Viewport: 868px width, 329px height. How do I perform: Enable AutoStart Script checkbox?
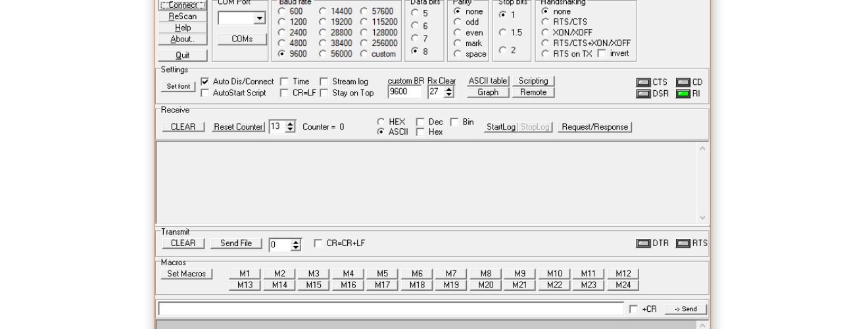pyautogui.click(x=205, y=93)
